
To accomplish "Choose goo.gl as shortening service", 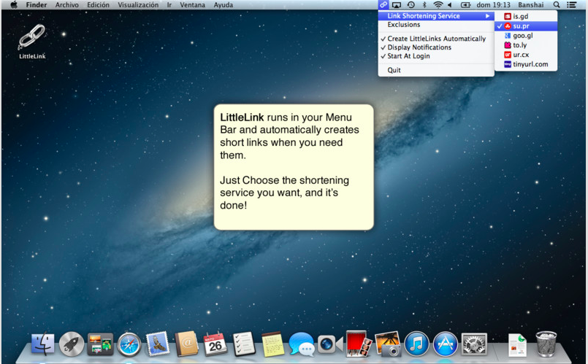I will coord(526,36).
